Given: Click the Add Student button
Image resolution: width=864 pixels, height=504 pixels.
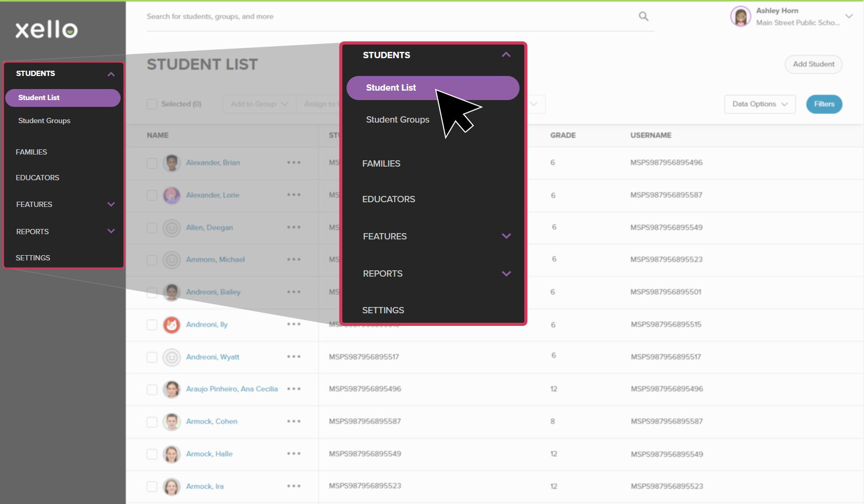Looking at the screenshot, I should tap(814, 64).
